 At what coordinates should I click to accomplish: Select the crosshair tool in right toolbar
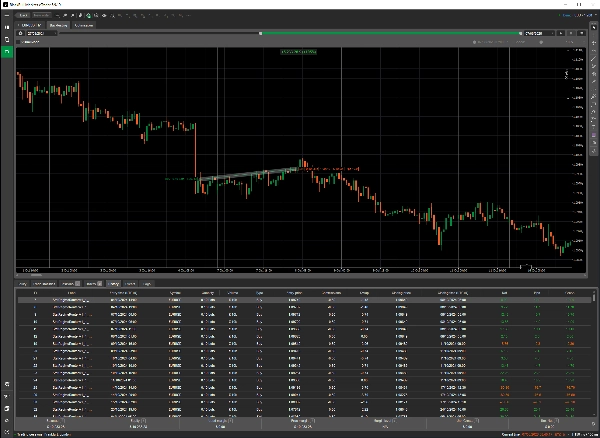point(593,43)
